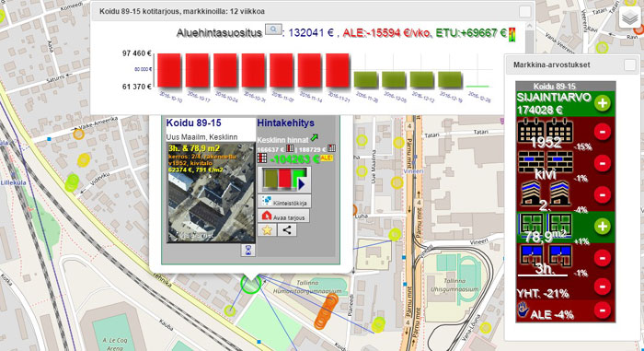Open the price comparison bar chart button
Viewport: 644px width, 351px height.
284,179
